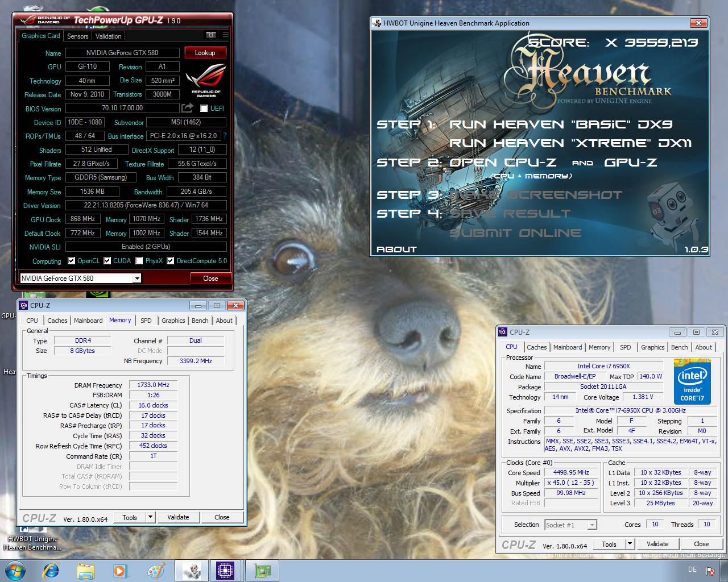Open the About link in the Heaven window
This screenshot has width=728, height=582.
(396, 249)
